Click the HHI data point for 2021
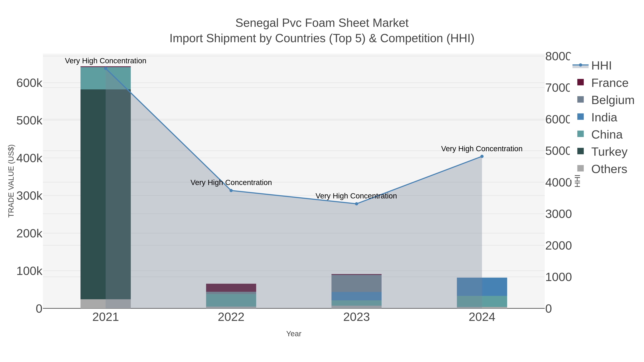 tap(106, 68)
